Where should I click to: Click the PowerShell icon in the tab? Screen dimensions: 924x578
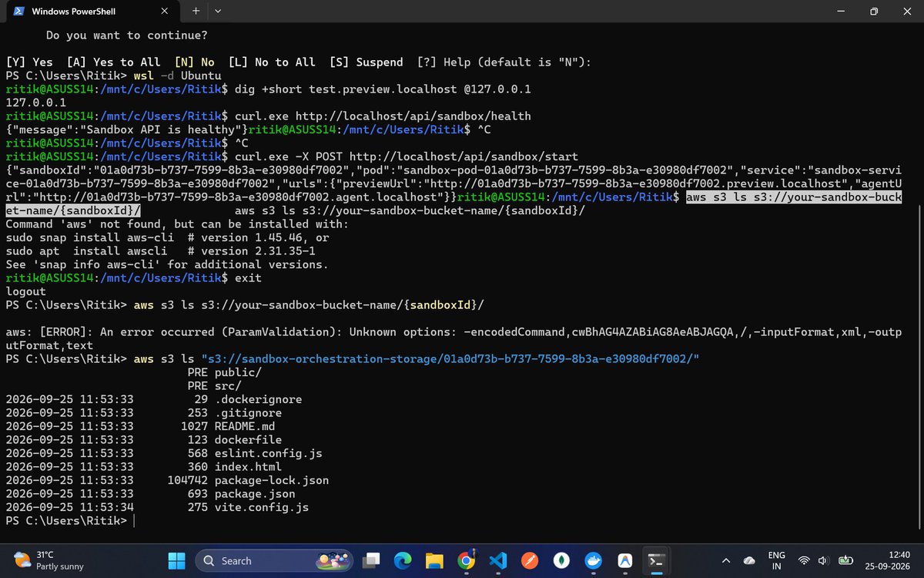click(x=18, y=12)
